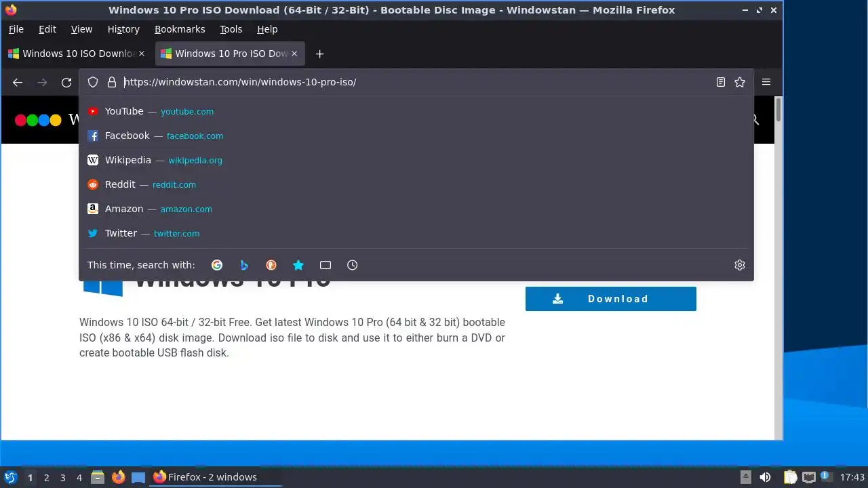Open the Tools menu
This screenshot has width=868, height=488.
(x=231, y=29)
